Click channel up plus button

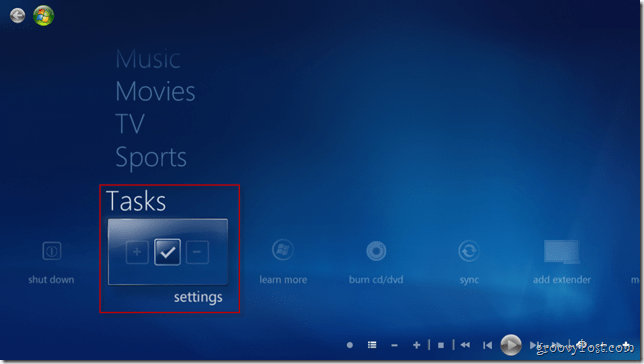[416, 345]
